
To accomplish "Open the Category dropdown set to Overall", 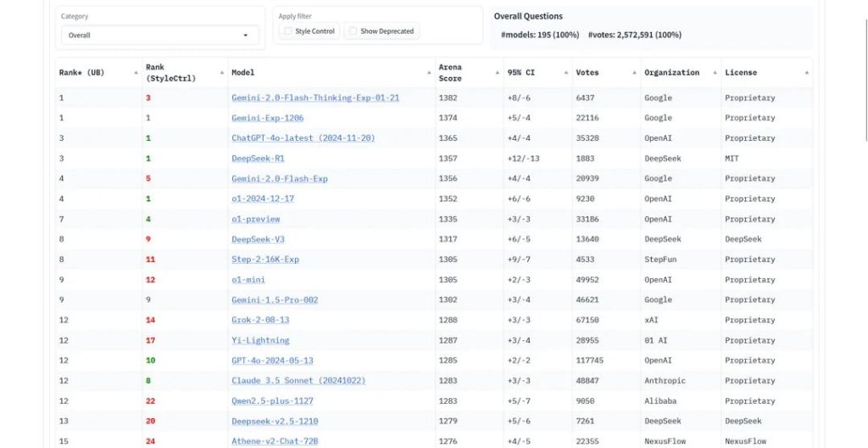I will coord(160,35).
